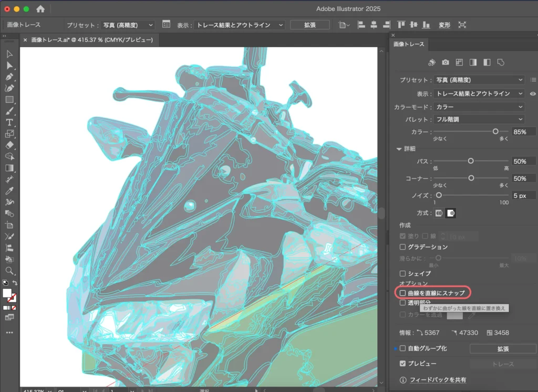Enable the グラデーション checkbox
538x392 pixels.
coord(403,247)
